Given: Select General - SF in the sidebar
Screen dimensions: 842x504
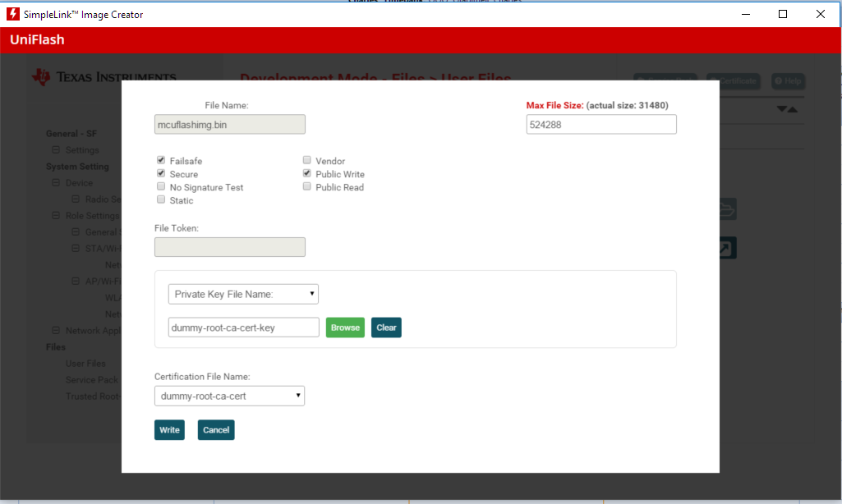Looking at the screenshot, I should 71,134.
